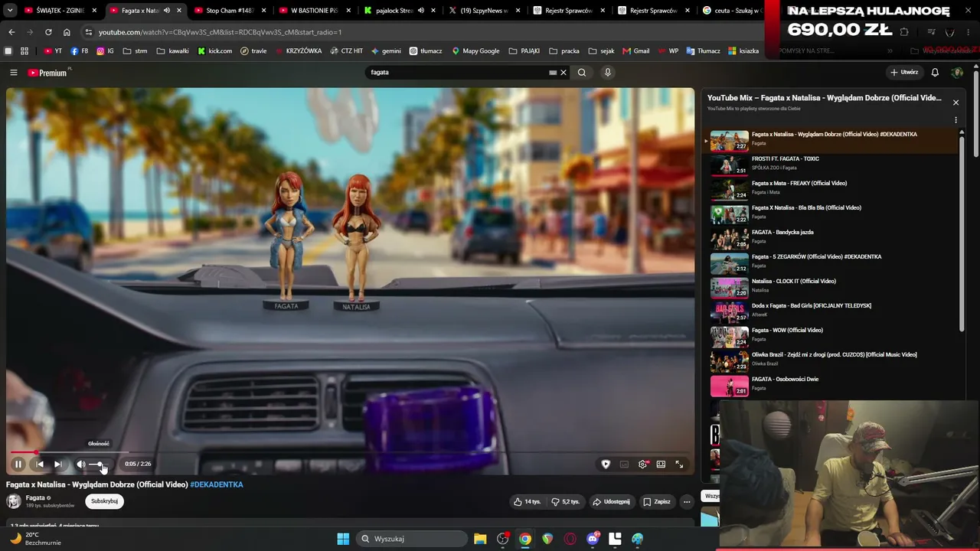Open File Explorer from the taskbar
The width and height of the screenshot is (980, 551).
click(x=480, y=539)
